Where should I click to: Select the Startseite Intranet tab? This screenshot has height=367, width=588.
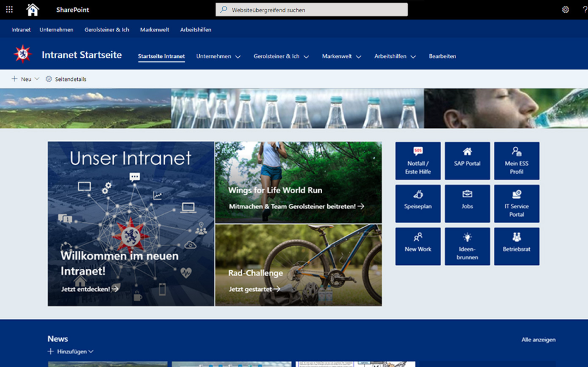[161, 56]
